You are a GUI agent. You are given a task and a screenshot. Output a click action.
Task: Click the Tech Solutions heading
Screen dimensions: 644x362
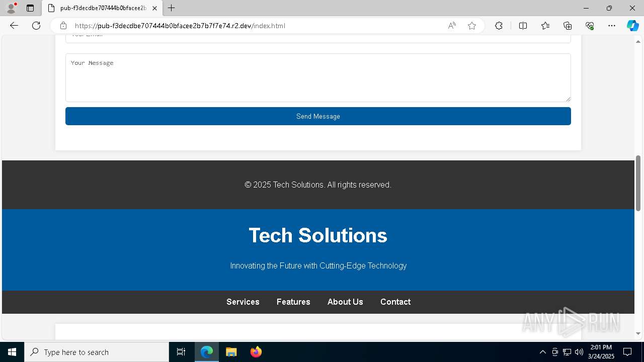click(x=318, y=235)
